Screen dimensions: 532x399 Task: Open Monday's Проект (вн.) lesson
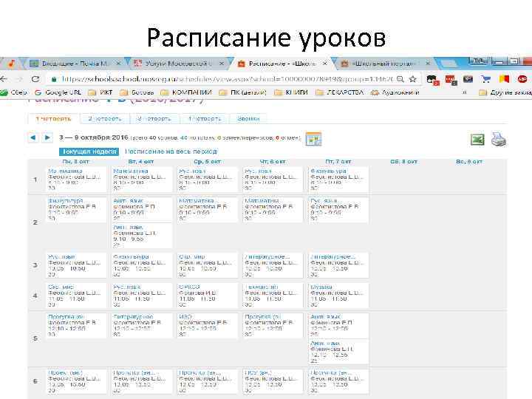click(x=65, y=372)
